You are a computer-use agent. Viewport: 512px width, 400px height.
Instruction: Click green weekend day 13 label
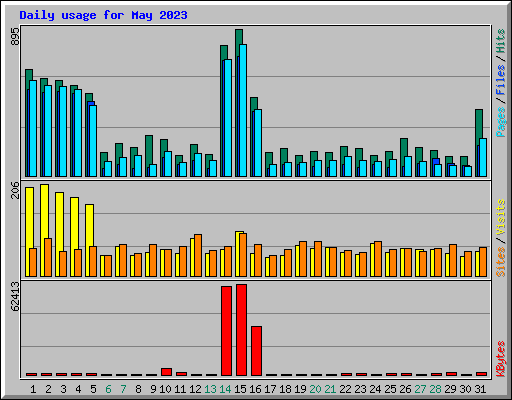pyautogui.click(x=210, y=389)
